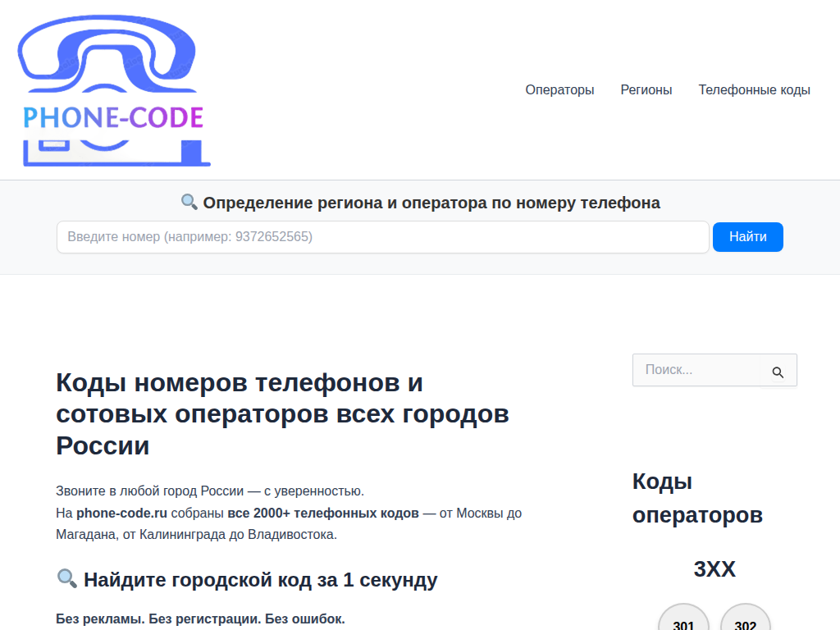Click the phone number entry field
Viewport: 840px width, 630px height.
[x=382, y=237]
